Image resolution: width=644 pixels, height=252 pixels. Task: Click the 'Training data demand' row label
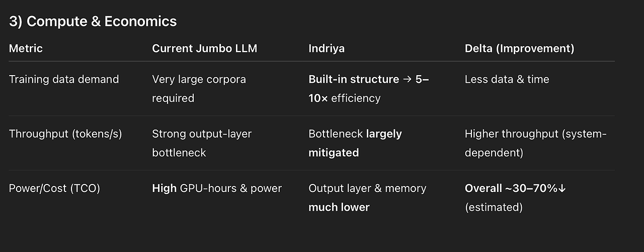(x=64, y=79)
